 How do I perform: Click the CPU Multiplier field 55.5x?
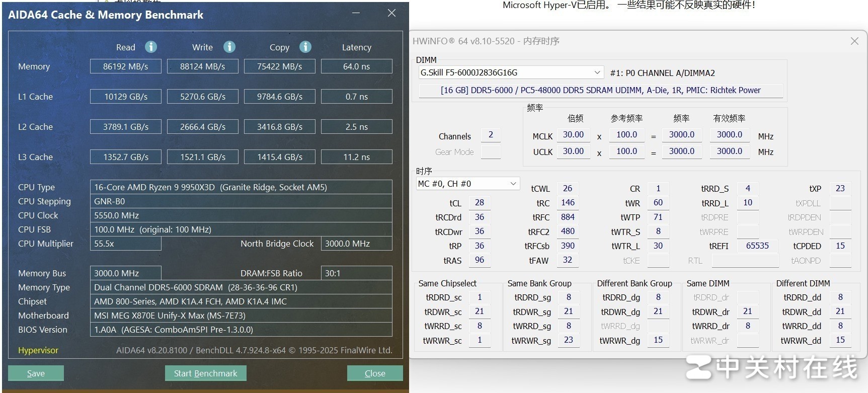pos(126,244)
